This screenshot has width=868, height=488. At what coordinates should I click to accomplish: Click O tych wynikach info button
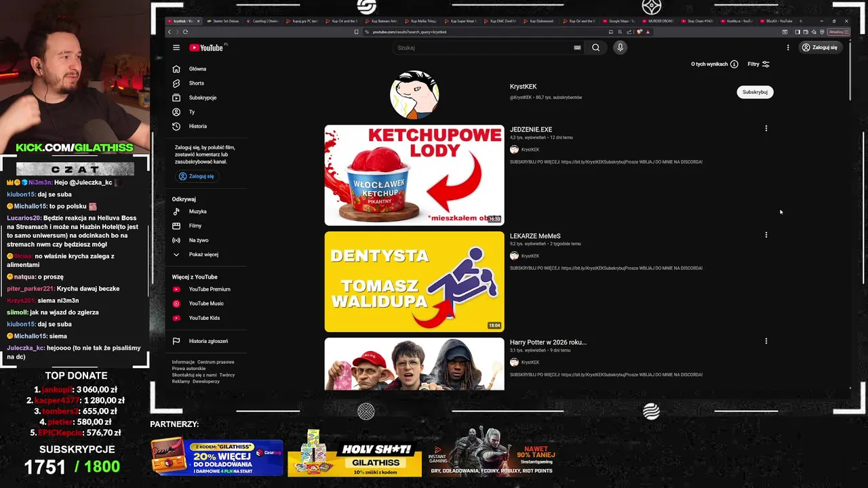tap(714, 64)
